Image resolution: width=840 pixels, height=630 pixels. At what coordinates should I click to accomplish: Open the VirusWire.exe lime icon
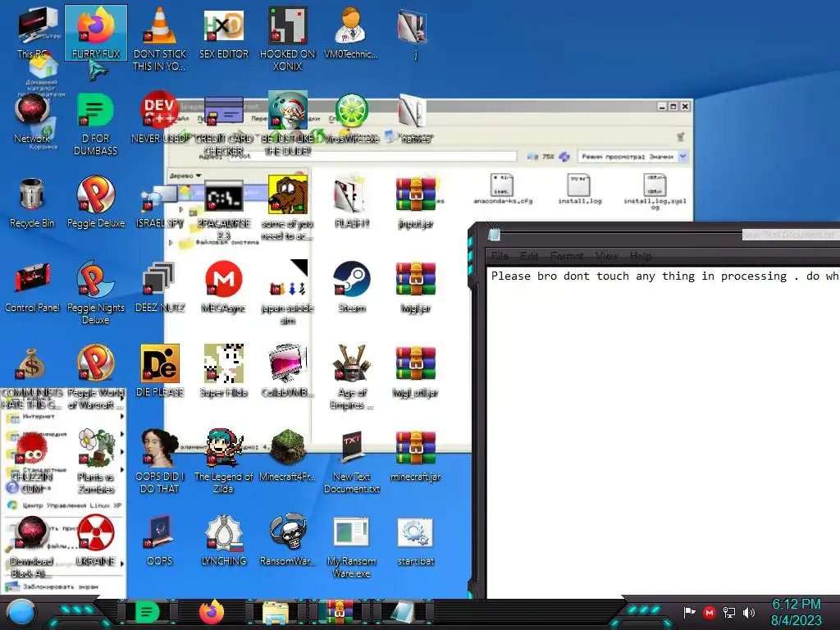tap(352, 118)
